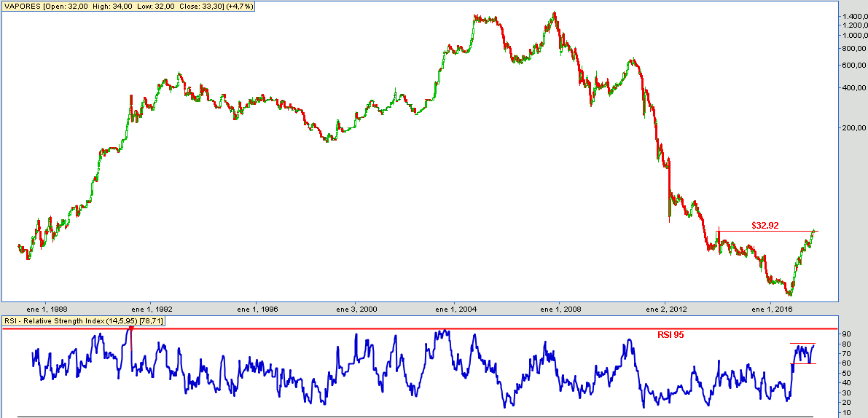Click the ene 1, 1988 date label
Screen dimensions: 868x418
tap(47, 309)
